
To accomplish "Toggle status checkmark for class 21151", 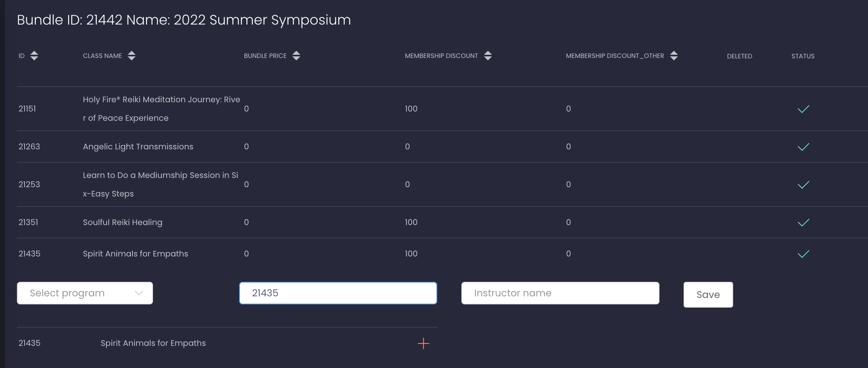I will (803, 109).
